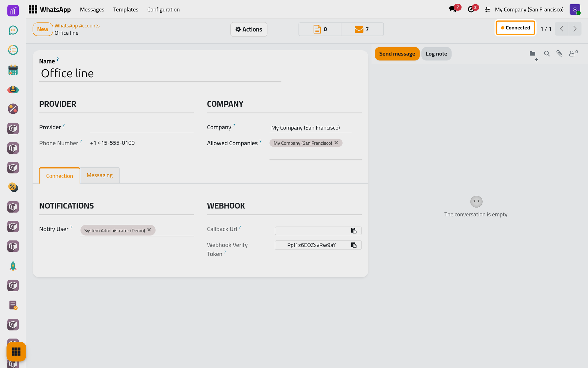Go to next record with right chevron
The image size is (588, 368).
tap(575, 29)
